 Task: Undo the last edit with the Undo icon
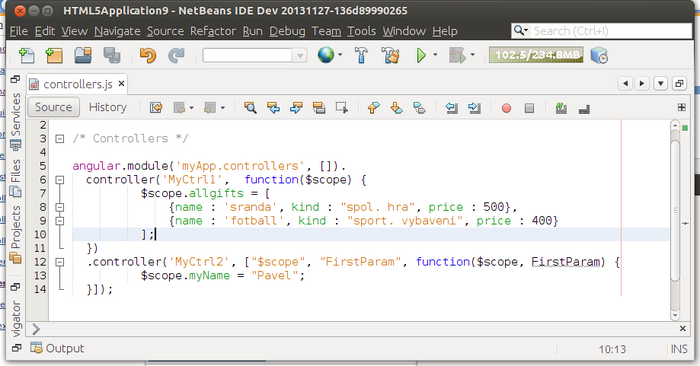147,55
